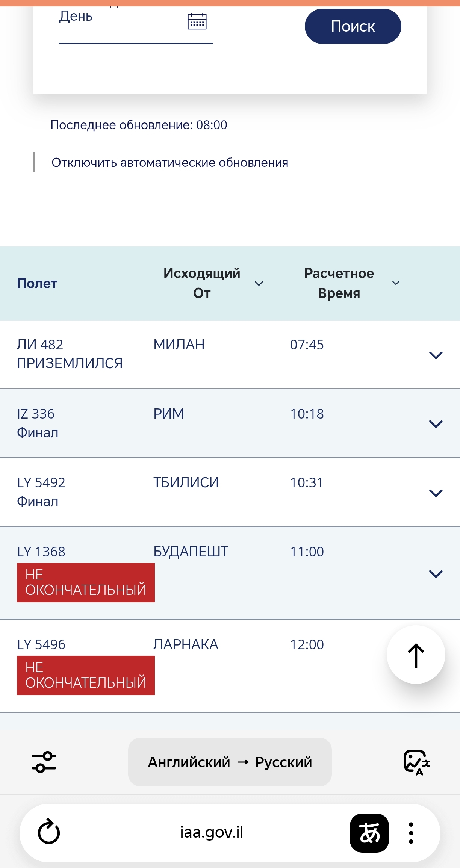The image size is (460, 868).
Task: Tap the iaa.gov.il address bar
Action: 212,833
